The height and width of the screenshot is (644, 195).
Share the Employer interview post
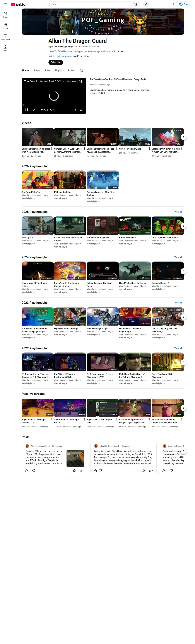(x=74, y=471)
